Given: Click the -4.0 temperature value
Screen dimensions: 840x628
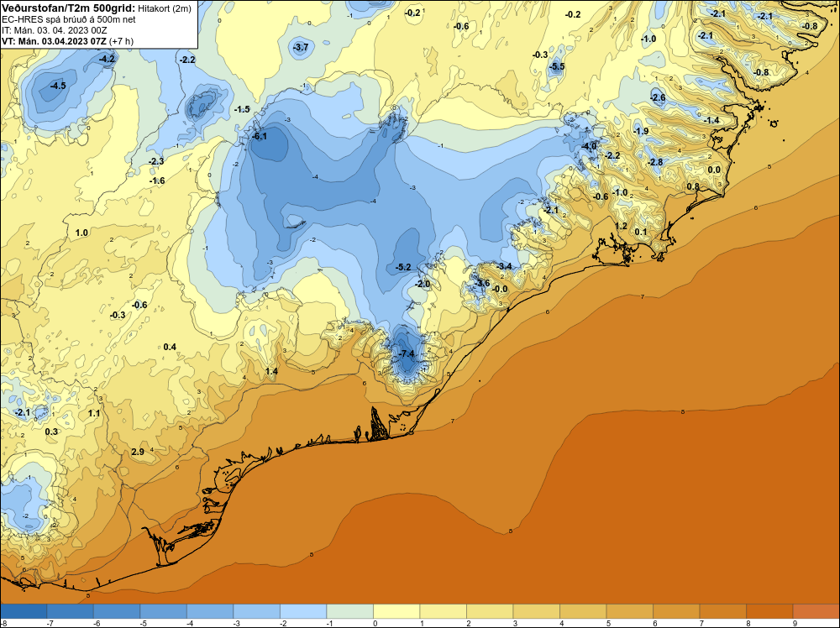Looking at the screenshot, I should click(589, 146).
